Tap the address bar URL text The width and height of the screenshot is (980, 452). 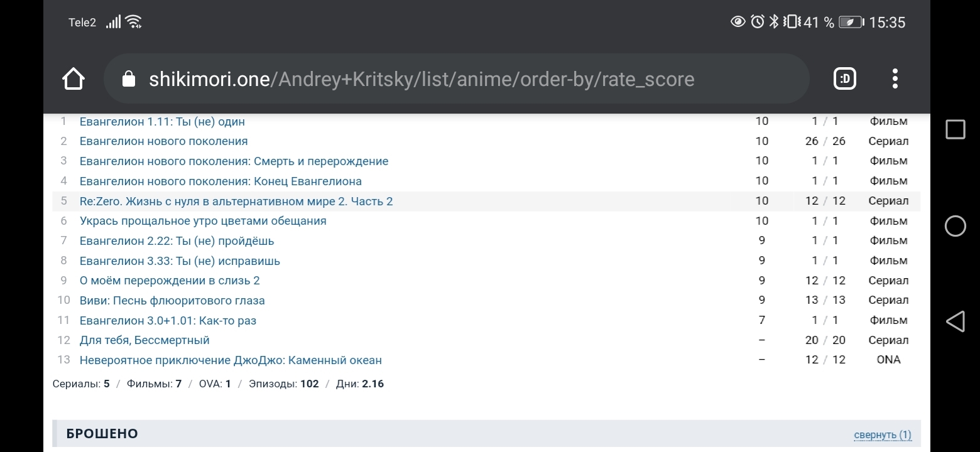point(421,80)
